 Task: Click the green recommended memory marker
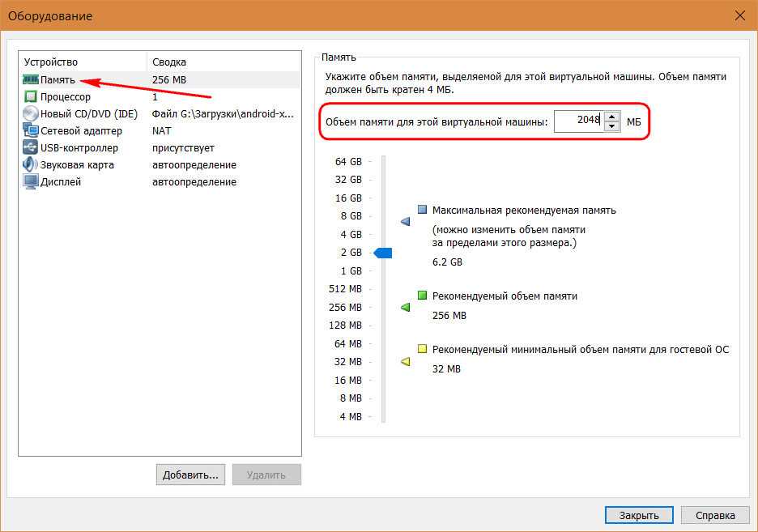click(x=406, y=307)
